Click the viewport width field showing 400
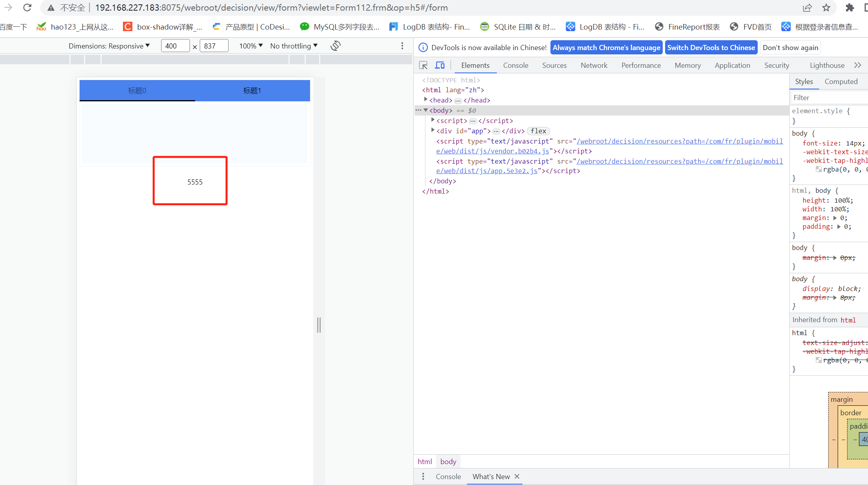 click(175, 46)
